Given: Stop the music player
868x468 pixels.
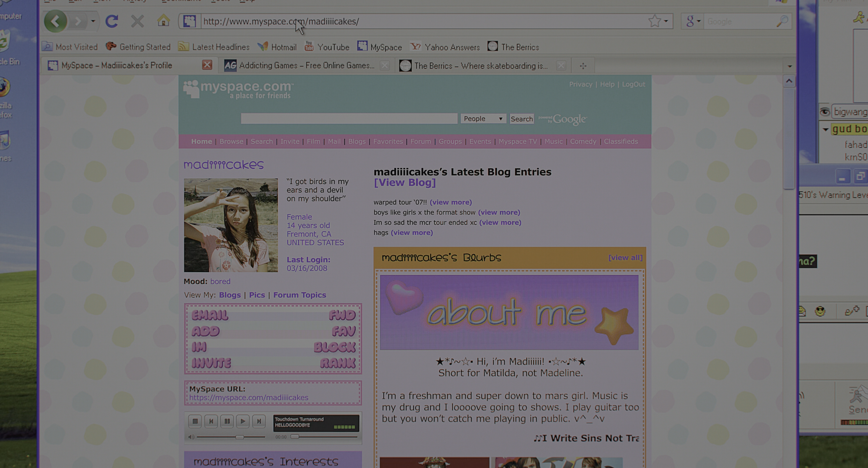Looking at the screenshot, I should click(195, 421).
